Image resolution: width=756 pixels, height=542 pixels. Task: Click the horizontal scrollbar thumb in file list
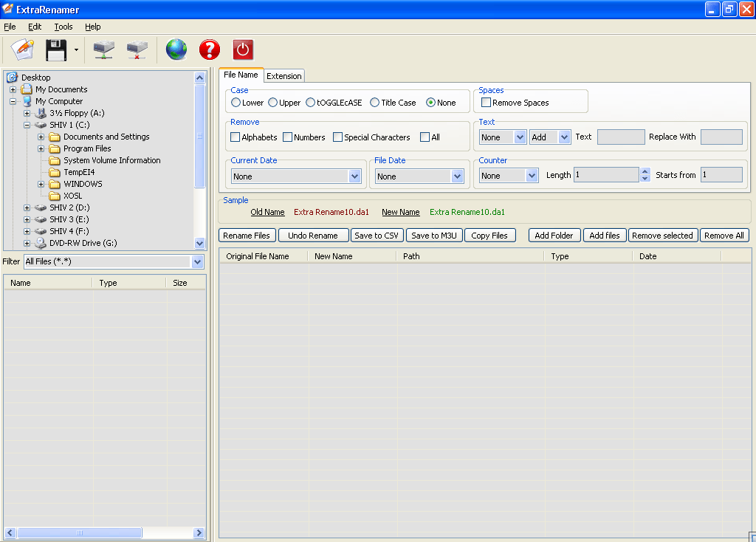pyautogui.click(x=80, y=533)
